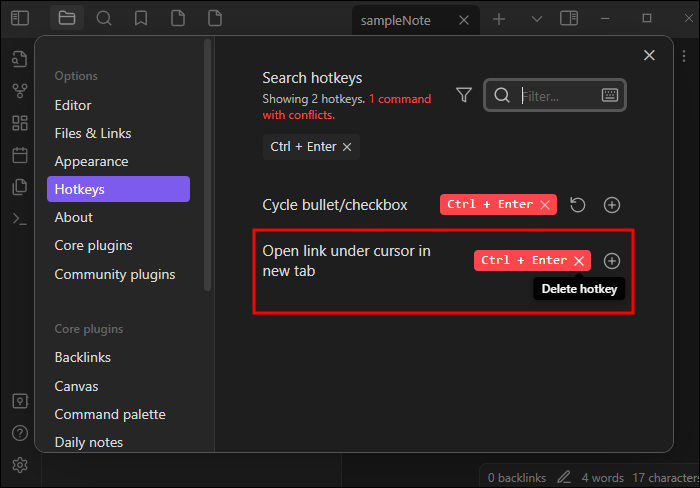Open today's daily note calendar icon

tap(20, 155)
